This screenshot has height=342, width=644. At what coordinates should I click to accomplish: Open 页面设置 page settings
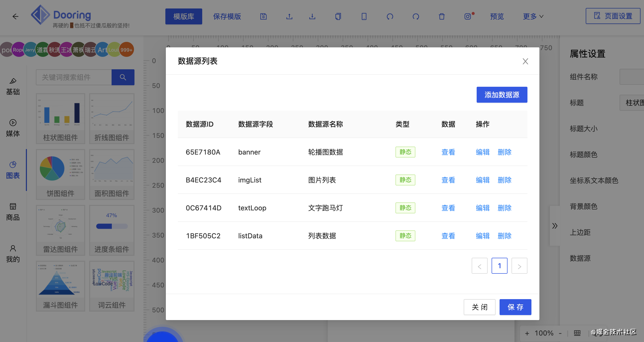pos(613,16)
